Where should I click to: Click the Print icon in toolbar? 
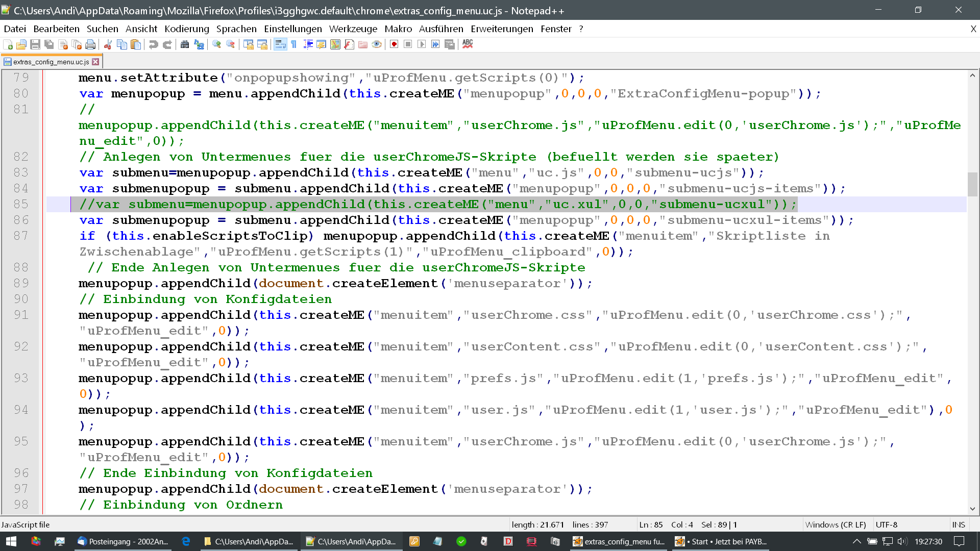pyautogui.click(x=90, y=45)
